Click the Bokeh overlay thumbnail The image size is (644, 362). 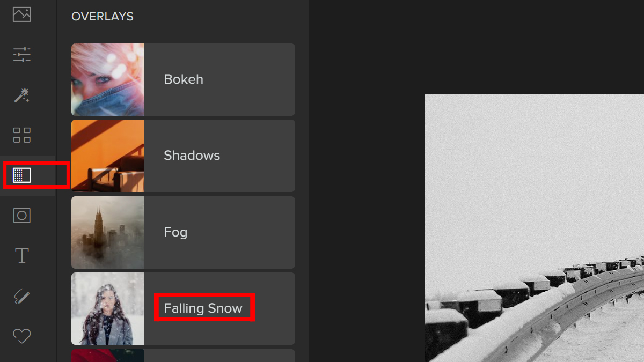point(107,79)
